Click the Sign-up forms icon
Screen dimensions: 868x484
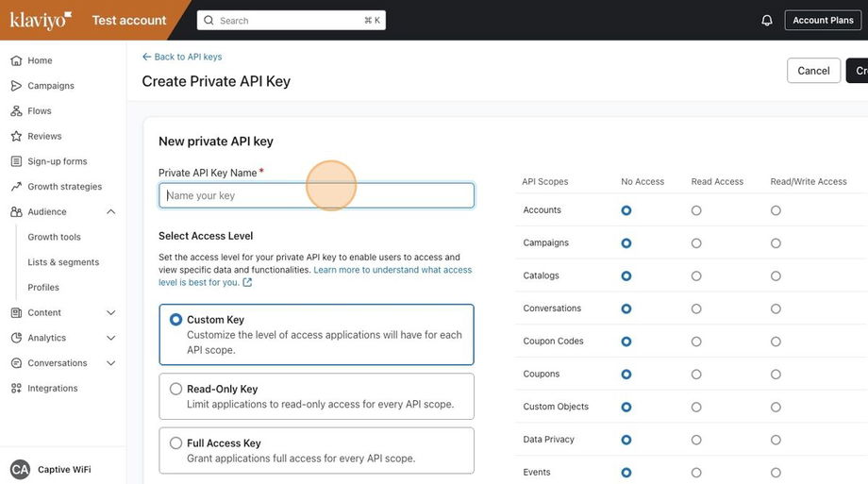16,161
